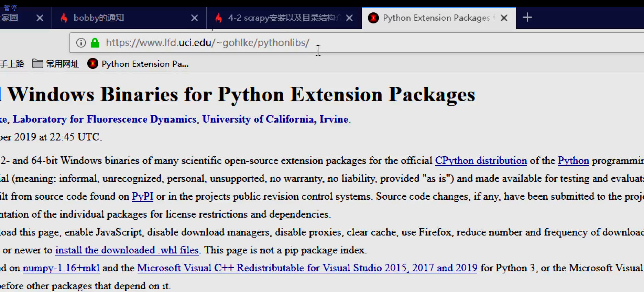Open install the downloaded .whl files link
Image resolution: width=644 pixels, height=292 pixels.
coord(127,250)
